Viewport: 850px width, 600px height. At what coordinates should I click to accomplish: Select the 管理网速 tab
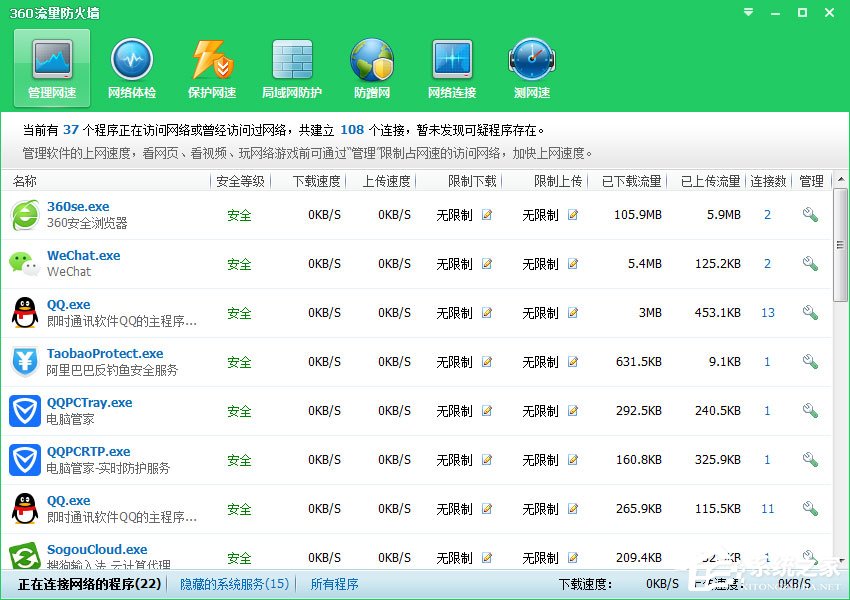tap(51, 66)
